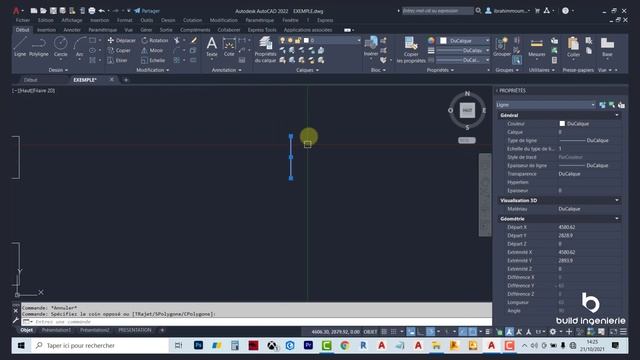640x360 pixels.
Task: Click the customization hamburger icon in status bar
Action: tap(623, 331)
